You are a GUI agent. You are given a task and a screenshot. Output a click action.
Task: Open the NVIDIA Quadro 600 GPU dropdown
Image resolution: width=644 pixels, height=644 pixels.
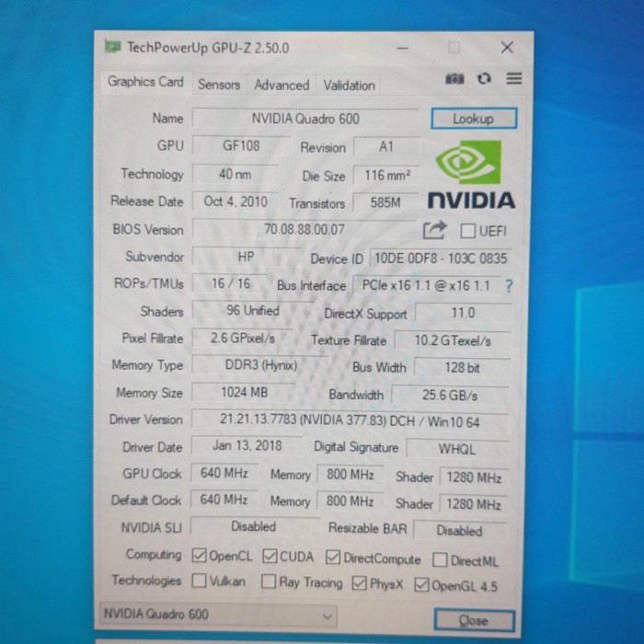click(219, 615)
